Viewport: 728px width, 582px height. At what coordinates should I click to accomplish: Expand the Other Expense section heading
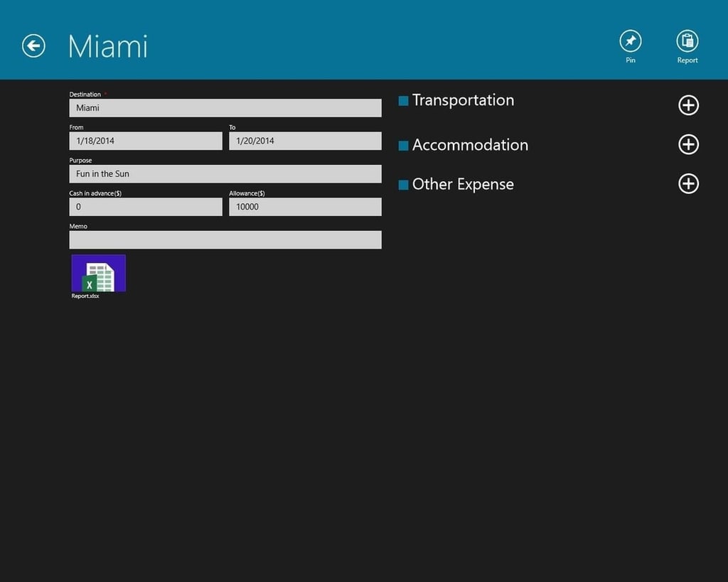pyautogui.click(x=463, y=184)
